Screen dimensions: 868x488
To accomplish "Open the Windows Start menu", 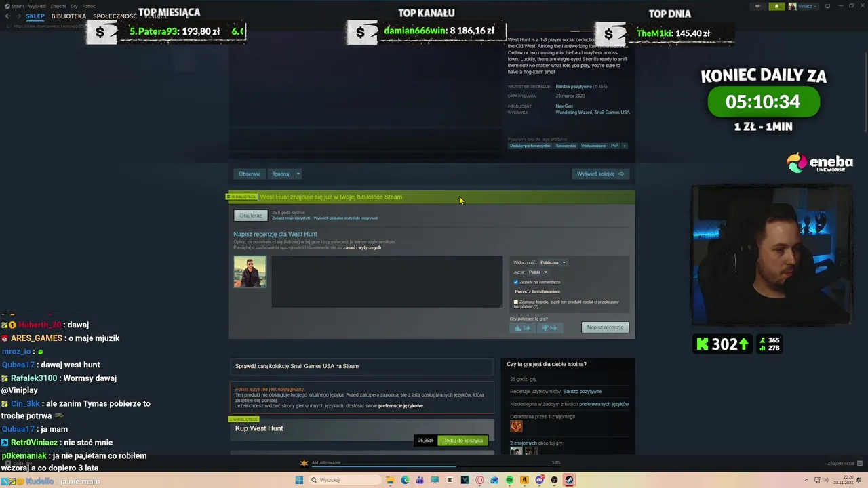I will pyautogui.click(x=299, y=480).
